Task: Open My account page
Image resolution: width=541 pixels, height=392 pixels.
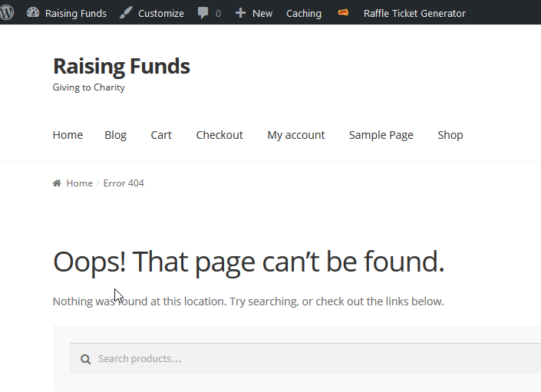Action: pyautogui.click(x=296, y=135)
